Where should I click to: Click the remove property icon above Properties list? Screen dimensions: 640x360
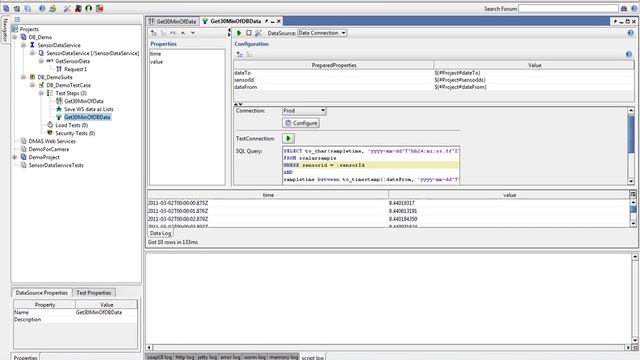tap(164, 33)
